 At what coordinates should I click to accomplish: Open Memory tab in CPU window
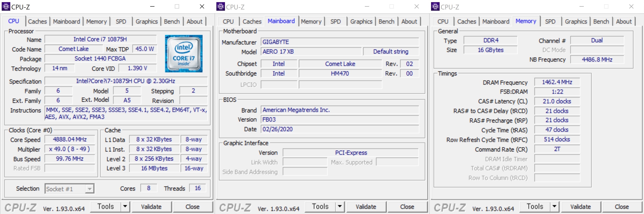coord(96,21)
